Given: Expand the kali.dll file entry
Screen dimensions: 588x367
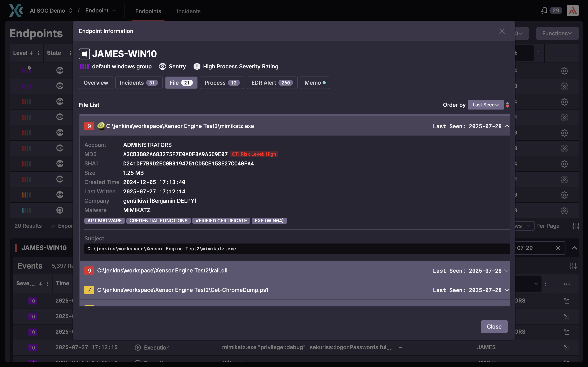Looking at the screenshot, I should (507, 270).
